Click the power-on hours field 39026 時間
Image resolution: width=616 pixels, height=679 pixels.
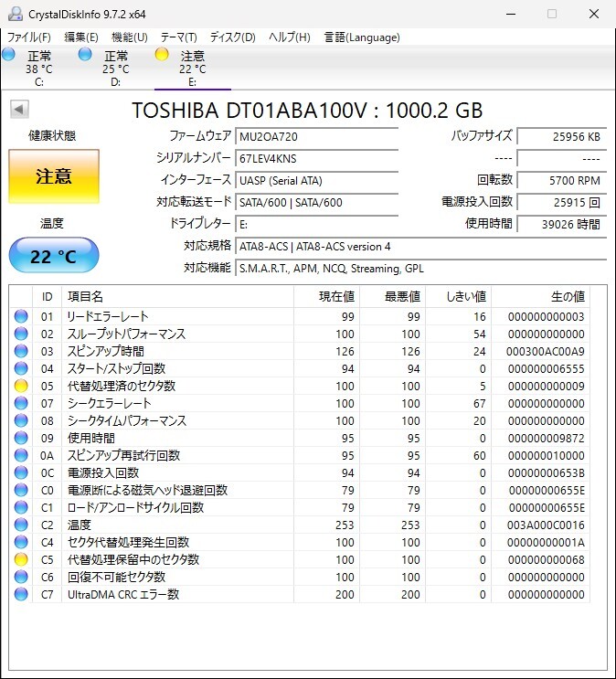click(x=562, y=224)
